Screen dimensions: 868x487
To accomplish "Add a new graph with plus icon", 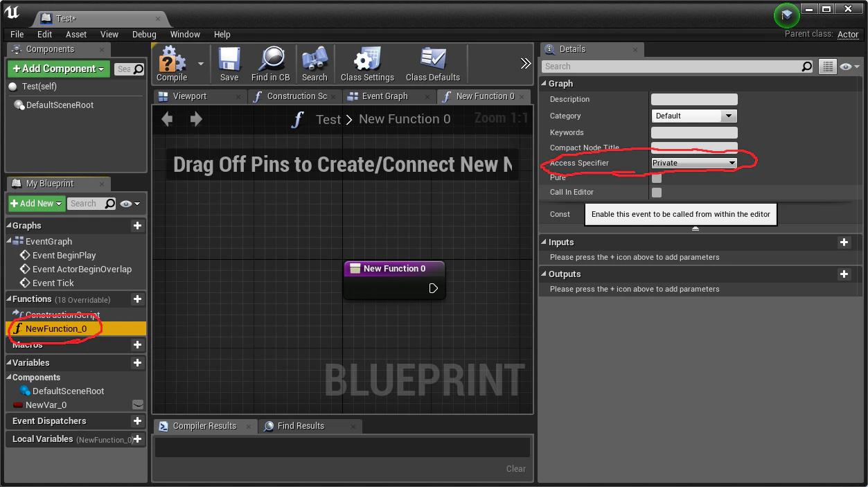I will pyautogui.click(x=137, y=225).
